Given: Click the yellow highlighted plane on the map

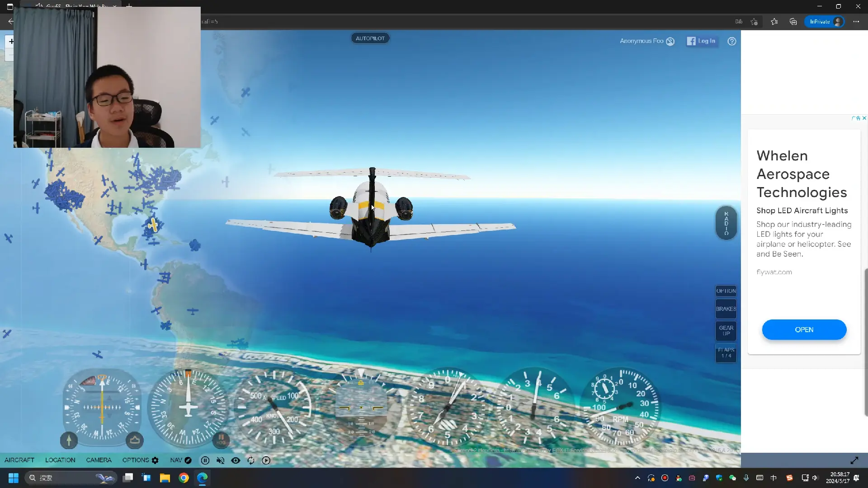Looking at the screenshot, I should pos(153,225).
